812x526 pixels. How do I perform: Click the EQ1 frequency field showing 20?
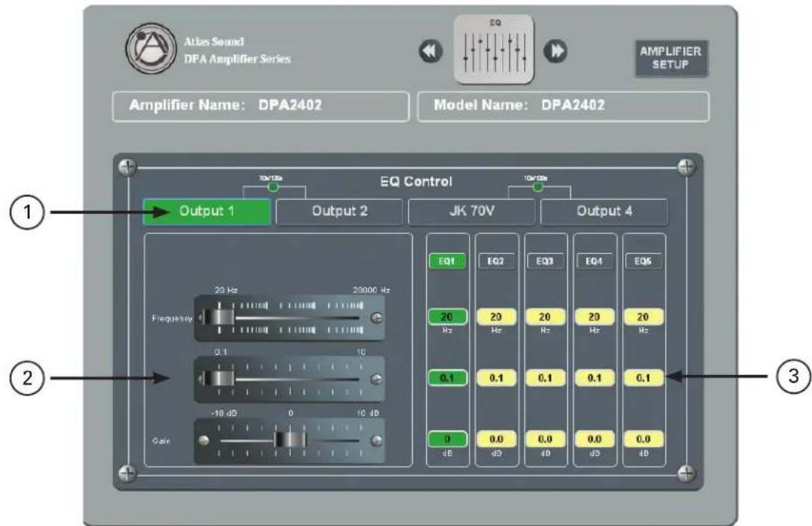(x=447, y=317)
